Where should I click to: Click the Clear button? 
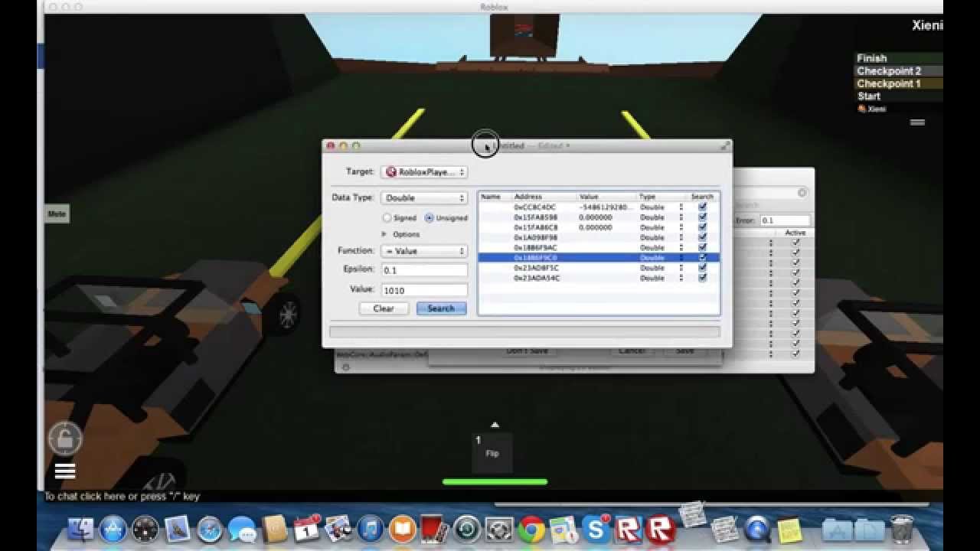(x=384, y=308)
